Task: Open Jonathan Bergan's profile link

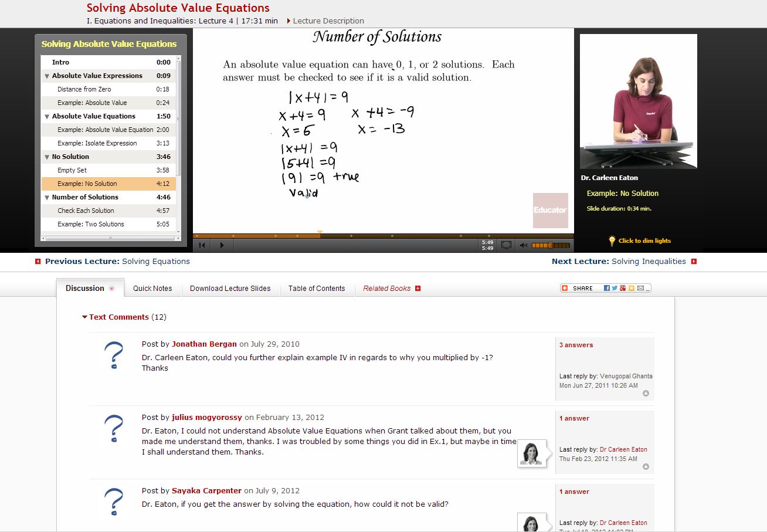Action: pos(204,344)
